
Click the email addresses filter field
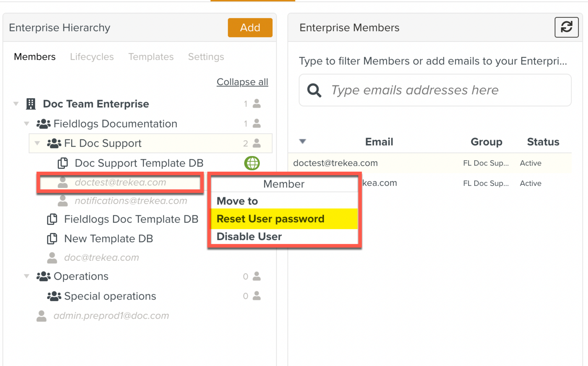pyautogui.click(x=435, y=90)
